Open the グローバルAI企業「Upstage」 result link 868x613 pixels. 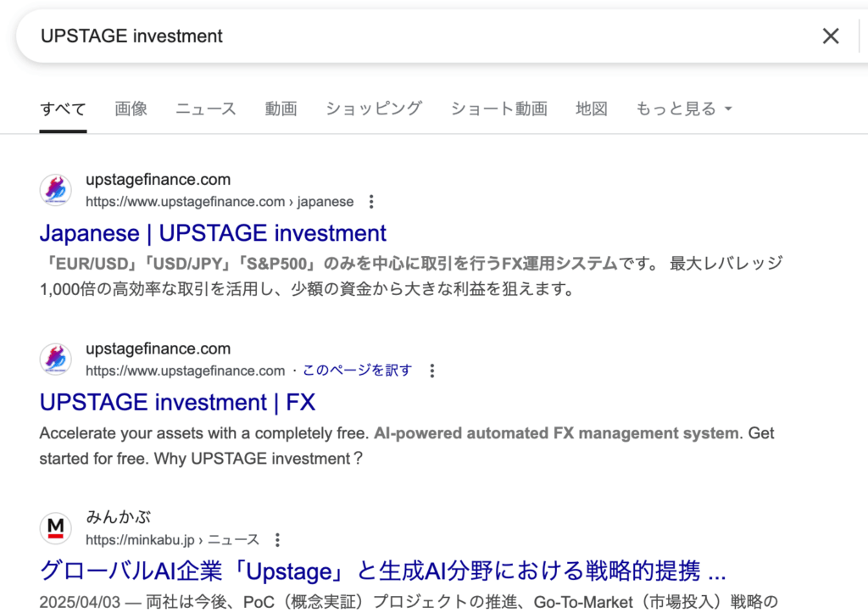tap(382, 571)
